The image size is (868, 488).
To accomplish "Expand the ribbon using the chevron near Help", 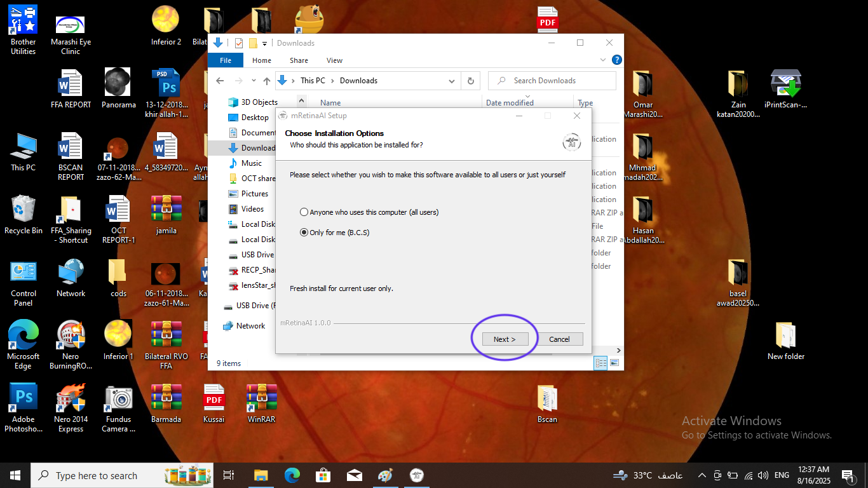I will 602,60.
